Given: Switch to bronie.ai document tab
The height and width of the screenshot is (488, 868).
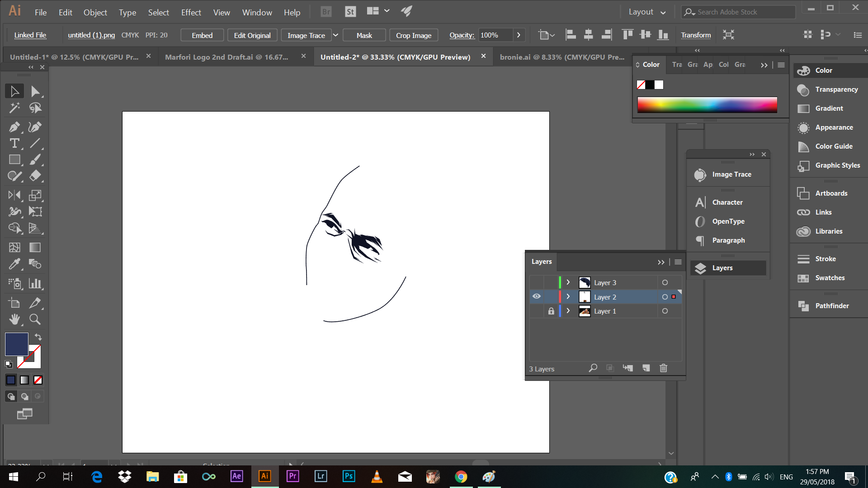Looking at the screenshot, I should click(562, 57).
